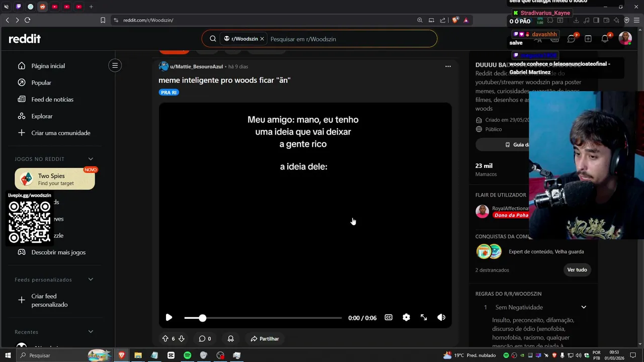Screen dimensions: 644x362
Task: Open Brave Shields lion icon
Action: [455, 20]
